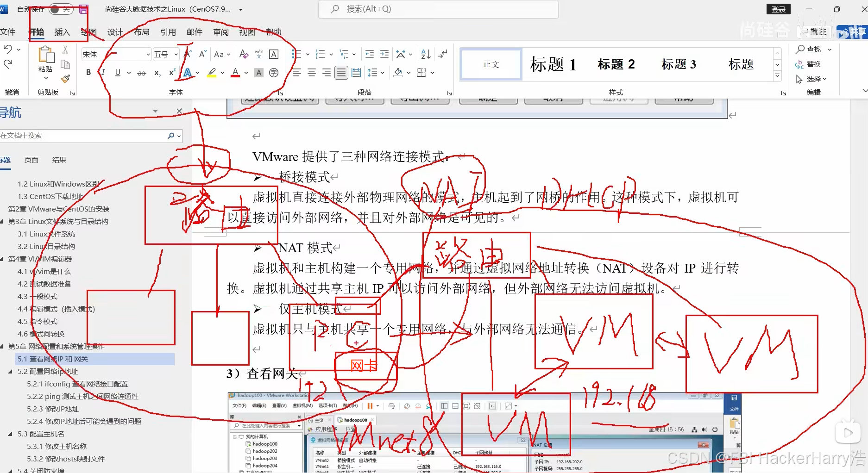Apply the 正文 style
Image resolution: width=868 pixels, height=473 pixels.
pos(491,64)
